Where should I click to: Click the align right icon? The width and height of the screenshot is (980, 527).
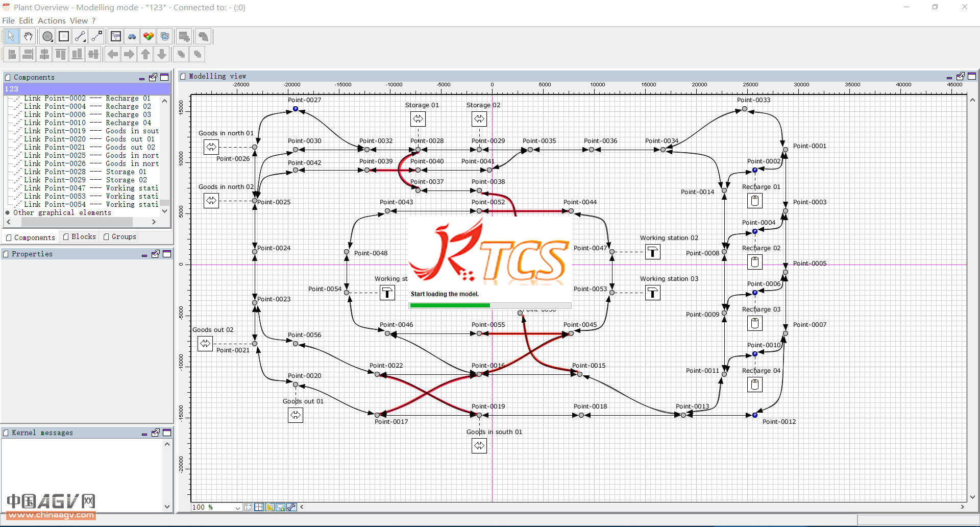pyautogui.click(x=28, y=54)
